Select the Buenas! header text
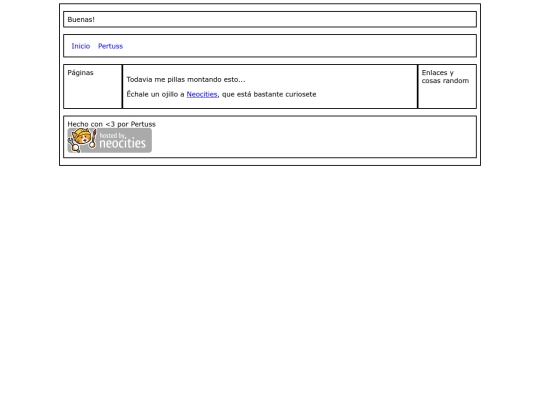The width and height of the screenshot is (540, 405). [x=81, y=20]
